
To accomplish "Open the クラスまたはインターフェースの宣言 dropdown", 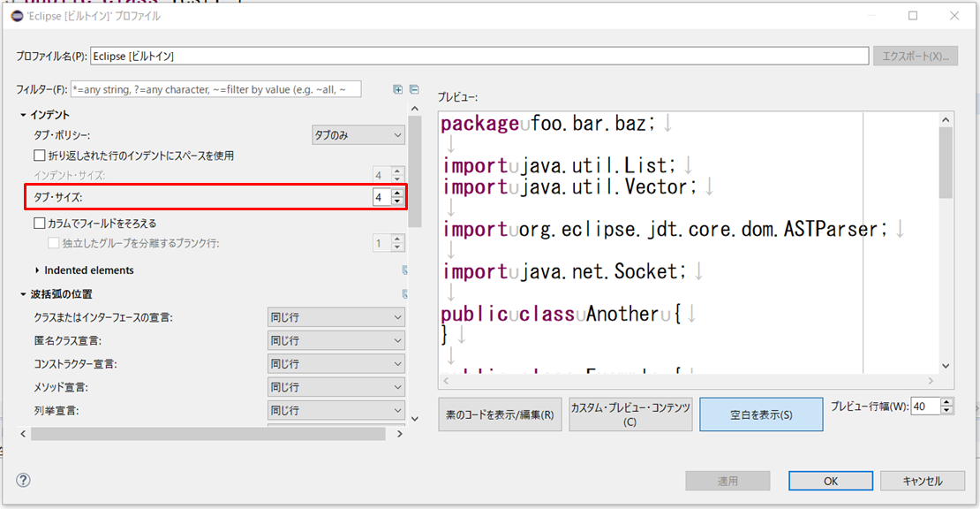I will [x=336, y=317].
